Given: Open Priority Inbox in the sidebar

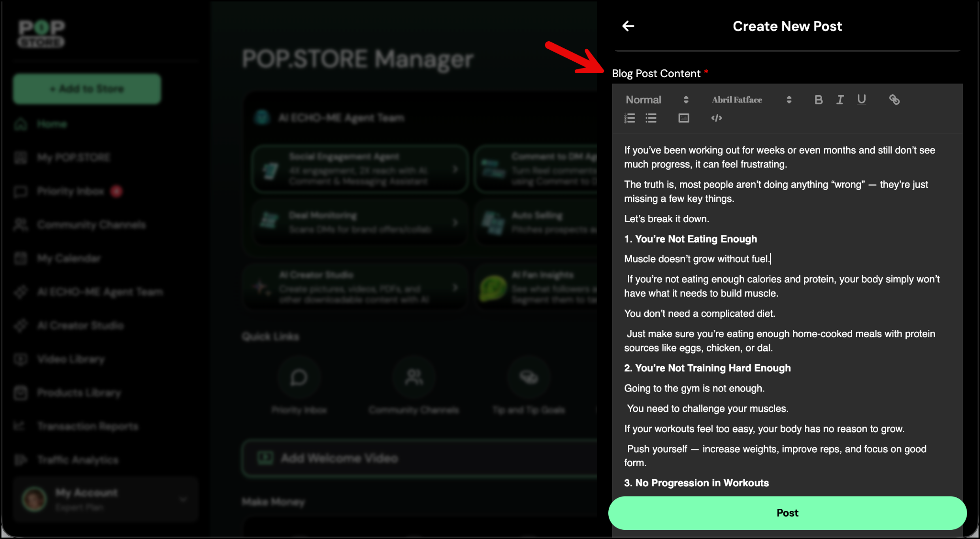Looking at the screenshot, I should tap(70, 191).
